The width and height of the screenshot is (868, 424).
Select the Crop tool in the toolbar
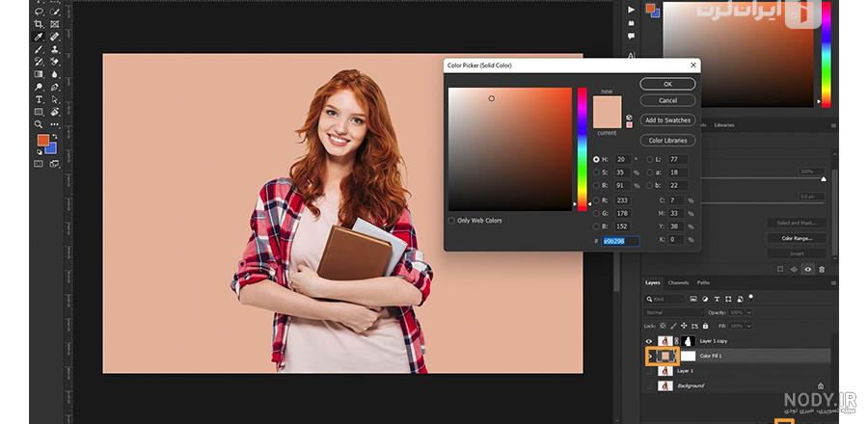coord(39,24)
